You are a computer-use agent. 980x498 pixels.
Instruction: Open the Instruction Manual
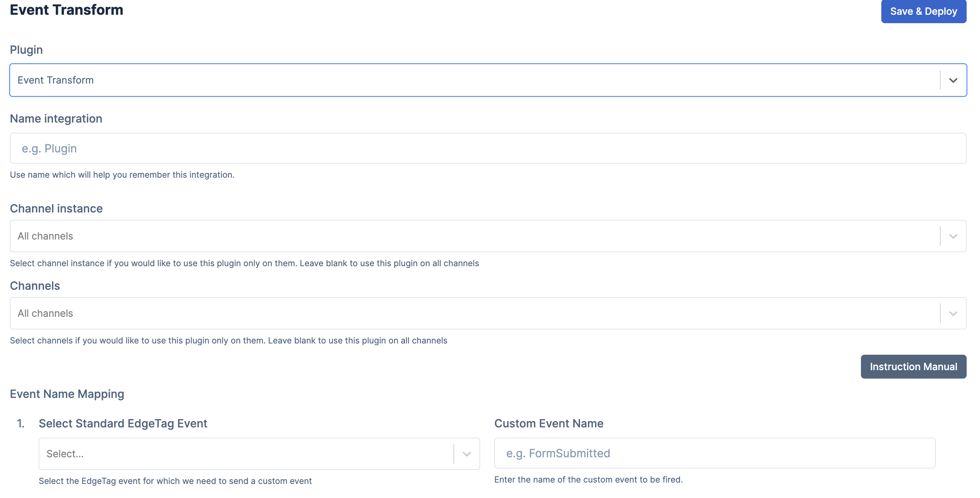tap(913, 366)
